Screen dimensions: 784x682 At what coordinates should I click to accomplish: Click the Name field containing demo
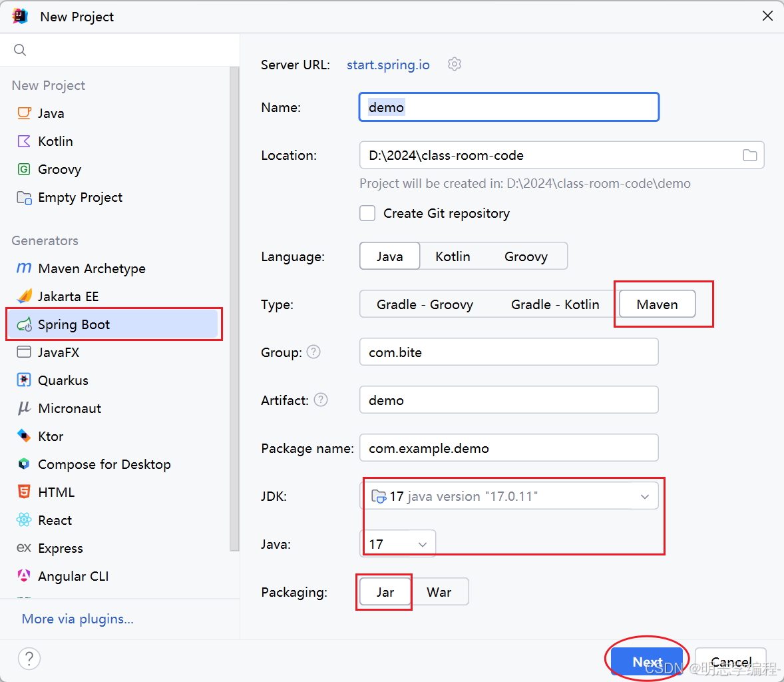509,107
